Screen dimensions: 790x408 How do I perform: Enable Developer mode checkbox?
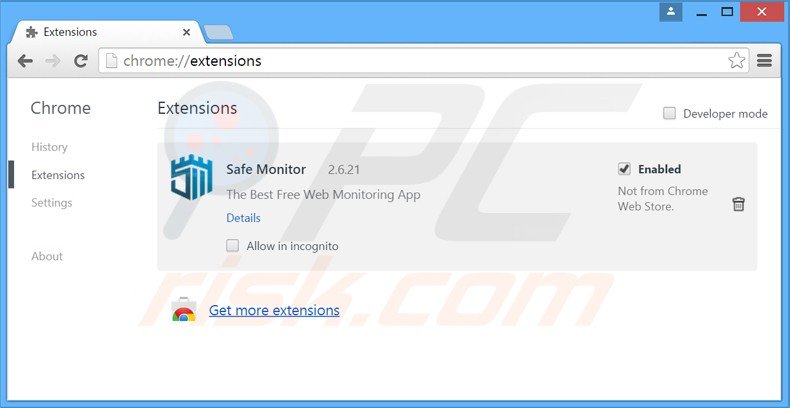coord(670,114)
